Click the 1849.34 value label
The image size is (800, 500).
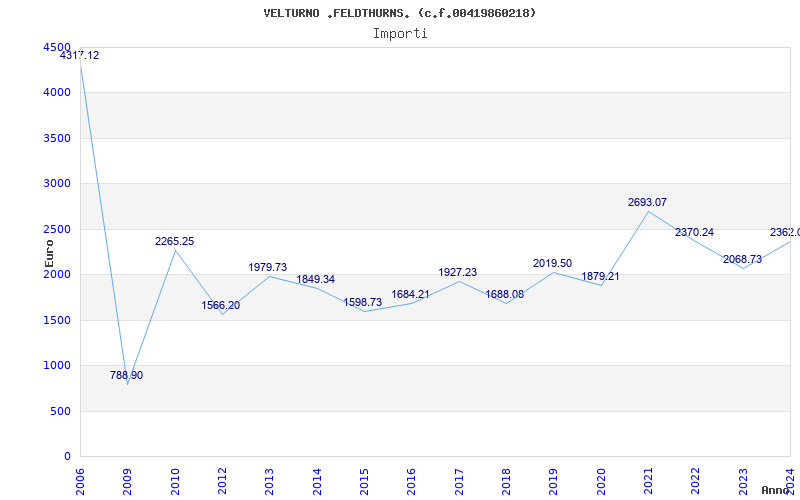pos(315,280)
